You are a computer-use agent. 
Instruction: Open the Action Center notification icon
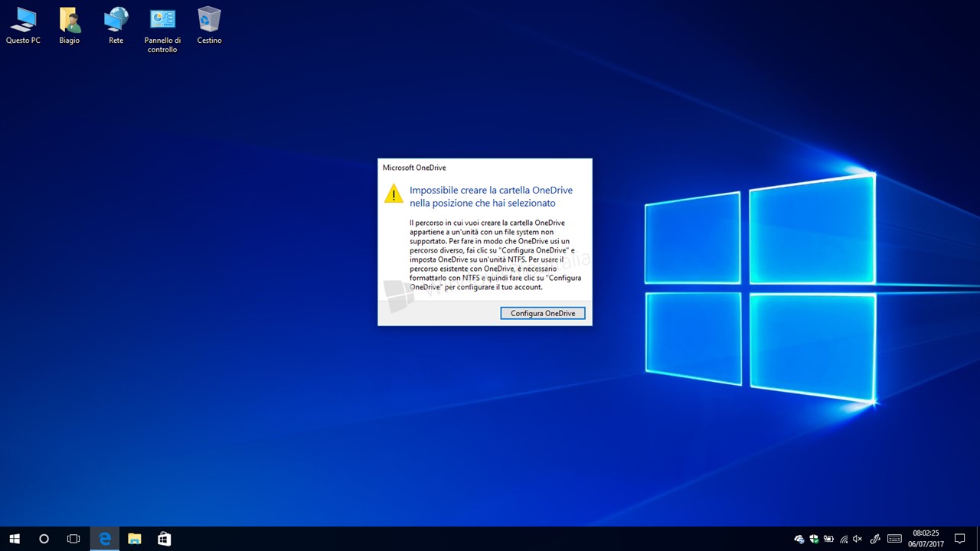(960, 539)
